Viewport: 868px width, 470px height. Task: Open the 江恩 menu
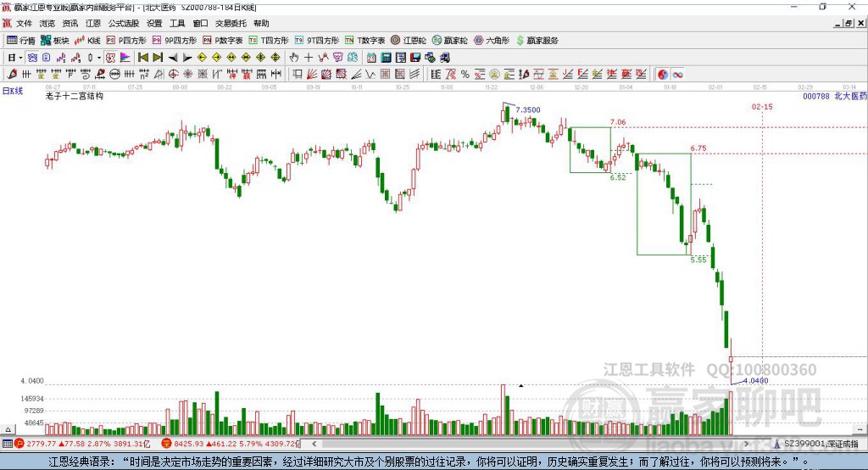click(93, 23)
